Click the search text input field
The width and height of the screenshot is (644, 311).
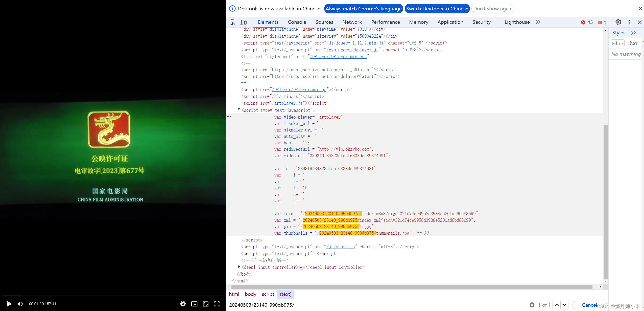(378, 305)
